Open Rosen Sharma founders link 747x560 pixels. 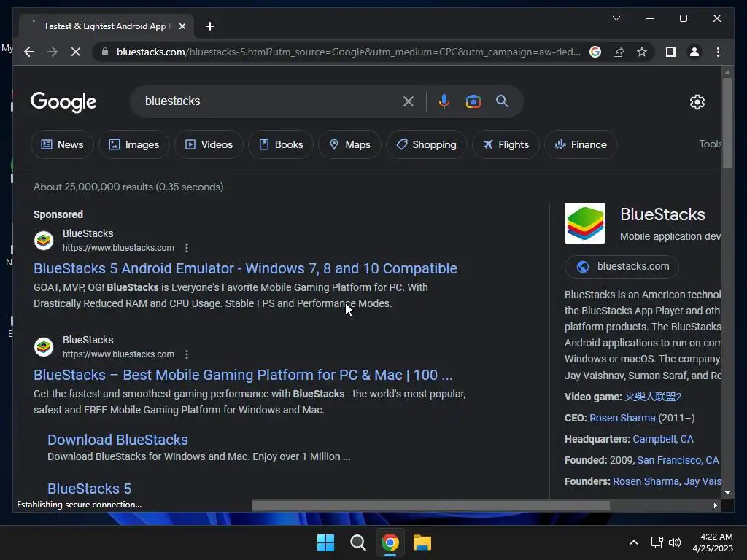pos(646,481)
